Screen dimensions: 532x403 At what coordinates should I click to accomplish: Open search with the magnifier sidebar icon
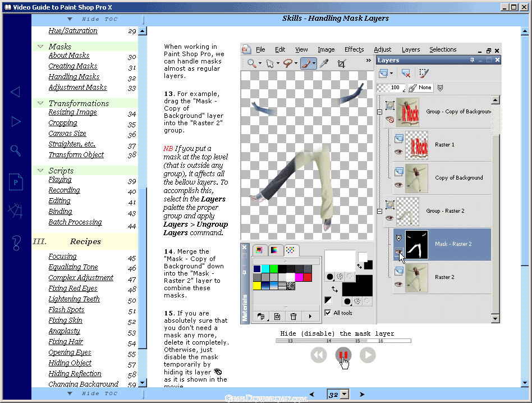16,150
